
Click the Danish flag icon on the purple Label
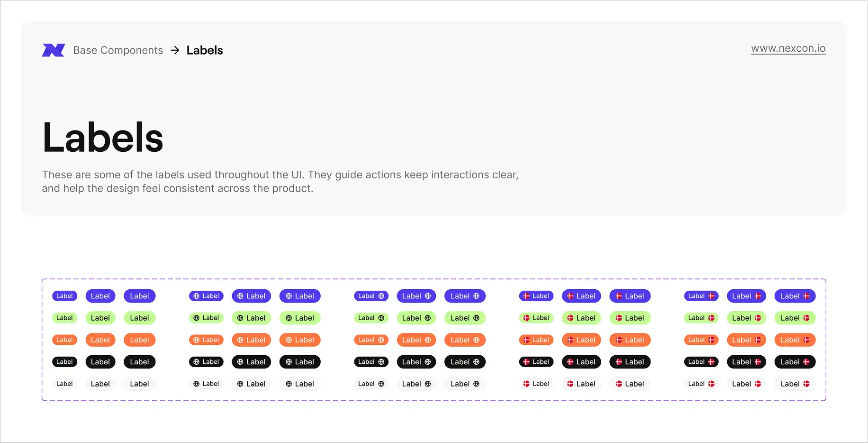coord(526,296)
